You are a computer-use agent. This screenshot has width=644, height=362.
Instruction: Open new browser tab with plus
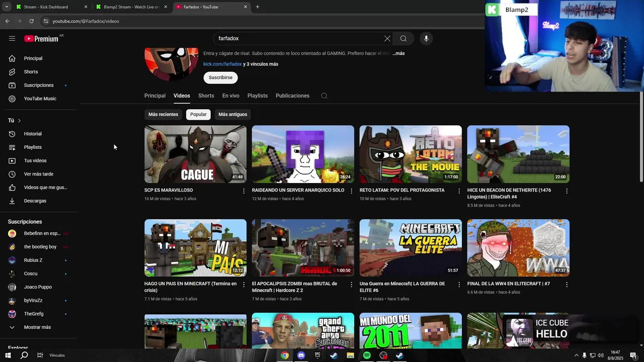click(x=258, y=7)
